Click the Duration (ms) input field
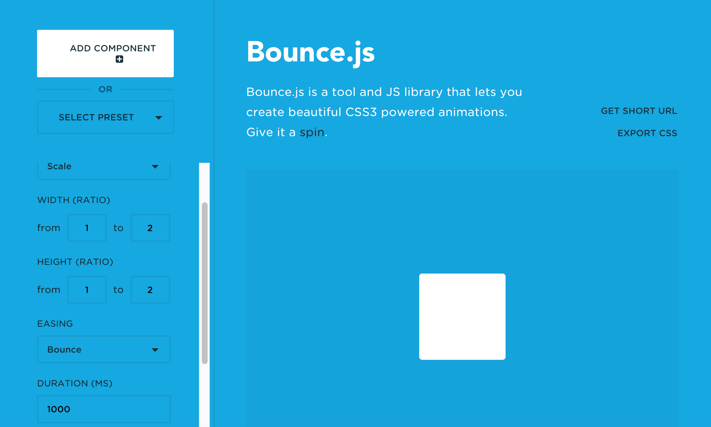The image size is (711, 427). (104, 409)
